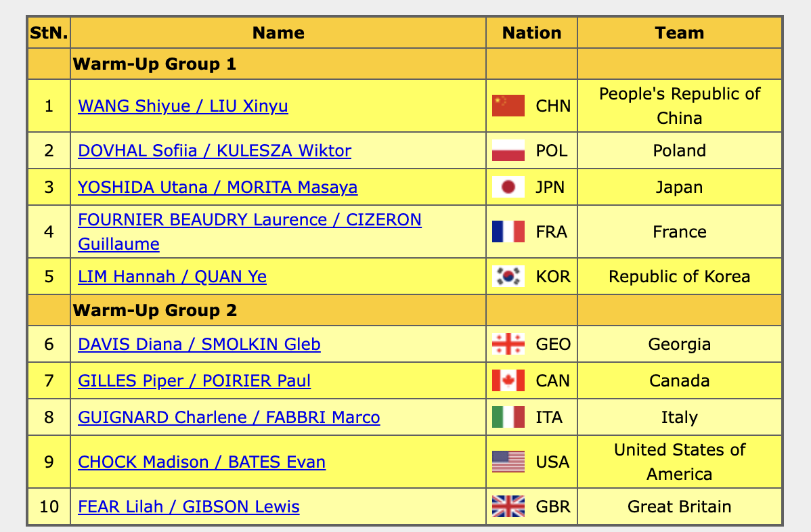Click the Italy flag icon
The image size is (811, 532).
(x=508, y=417)
